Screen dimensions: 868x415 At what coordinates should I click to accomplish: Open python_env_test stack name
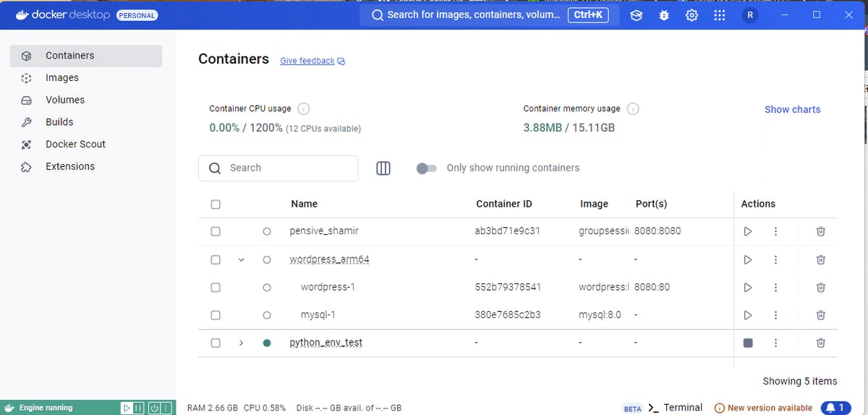click(325, 343)
